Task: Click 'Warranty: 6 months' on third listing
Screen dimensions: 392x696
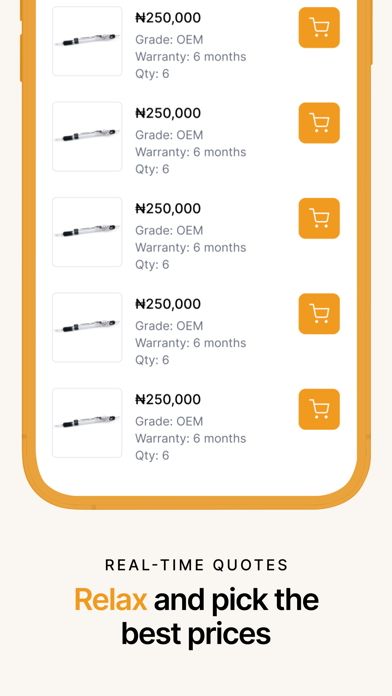Action: tap(190, 248)
